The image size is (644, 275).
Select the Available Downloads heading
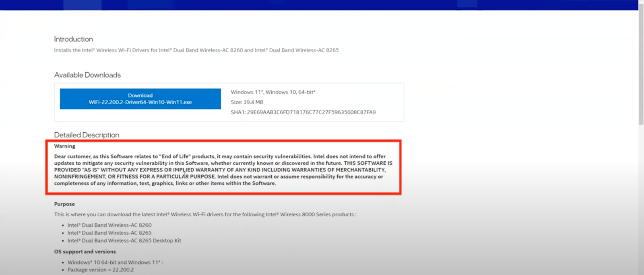click(x=87, y=75)
